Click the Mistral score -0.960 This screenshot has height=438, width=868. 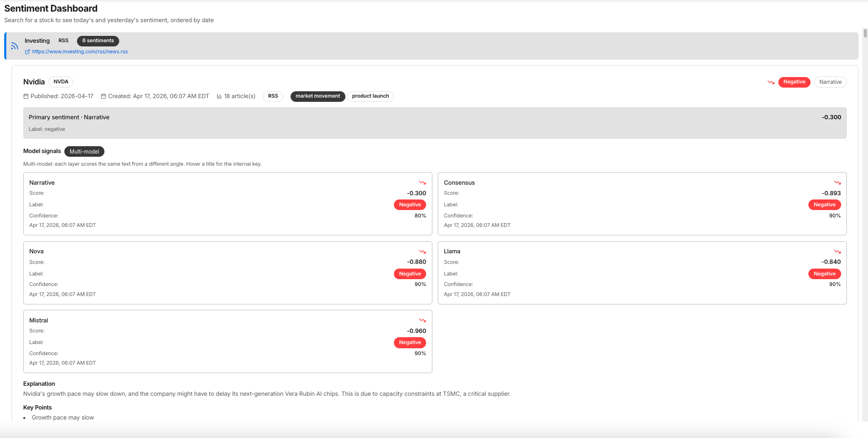417,331
